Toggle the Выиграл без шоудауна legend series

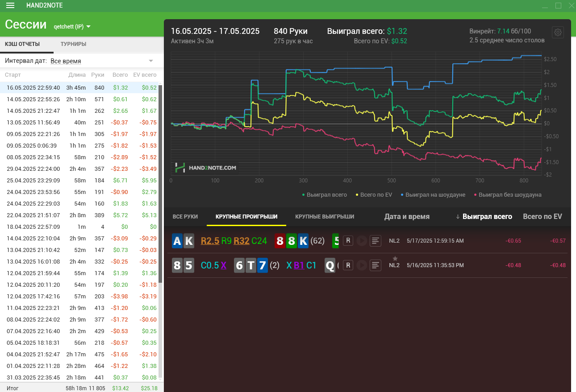pos(508,194)
